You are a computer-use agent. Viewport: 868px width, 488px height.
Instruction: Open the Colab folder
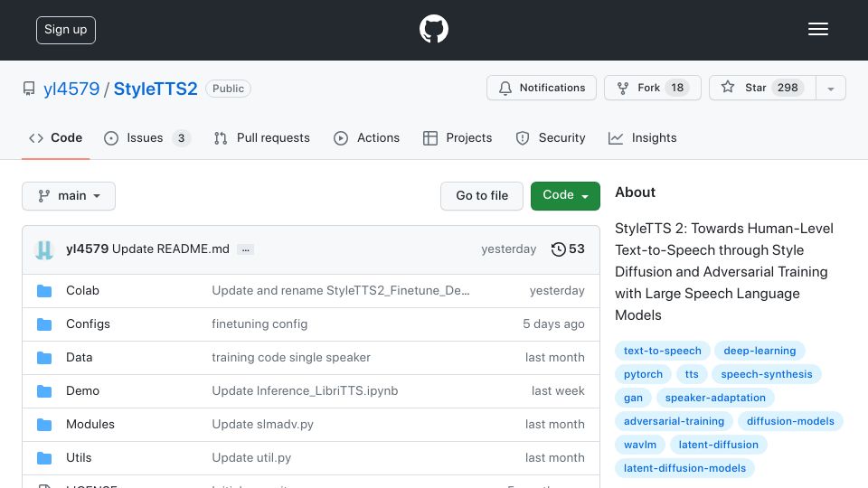click(82, 290)
